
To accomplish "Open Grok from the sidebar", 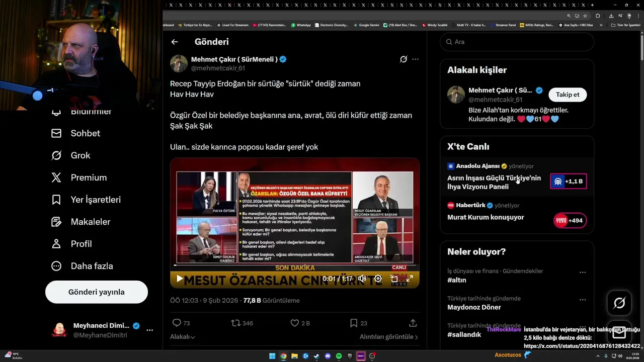I will pos(70,155).
